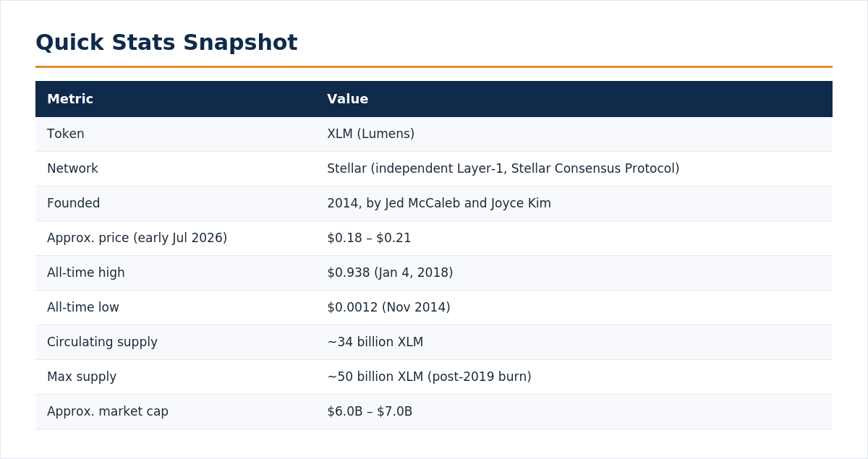
Task: Click the XLM (Lumens) value cell
Action: (371, 134)
